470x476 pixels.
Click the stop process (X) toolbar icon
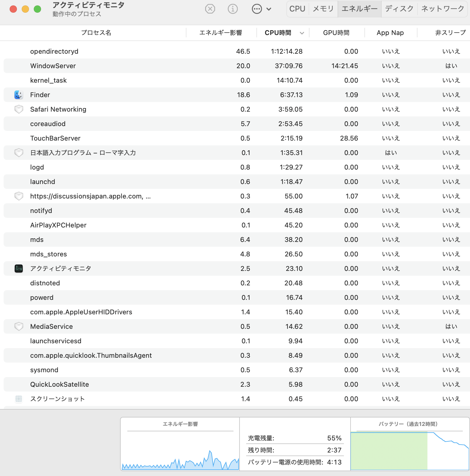(210, 9)
